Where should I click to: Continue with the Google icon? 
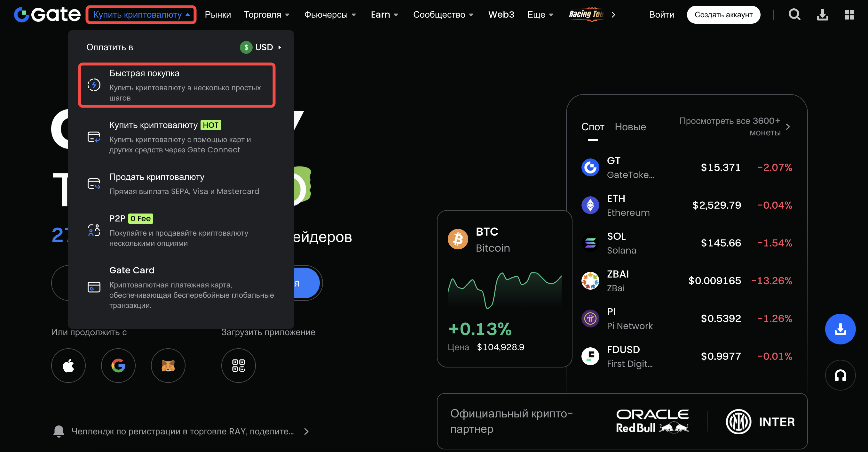tap(118, 365)
